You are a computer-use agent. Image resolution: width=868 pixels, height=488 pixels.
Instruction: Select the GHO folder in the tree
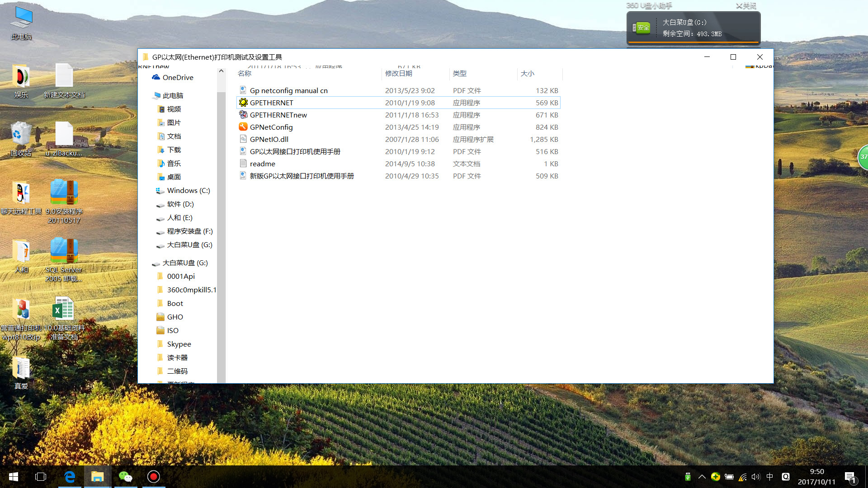(x=175, y=317)
